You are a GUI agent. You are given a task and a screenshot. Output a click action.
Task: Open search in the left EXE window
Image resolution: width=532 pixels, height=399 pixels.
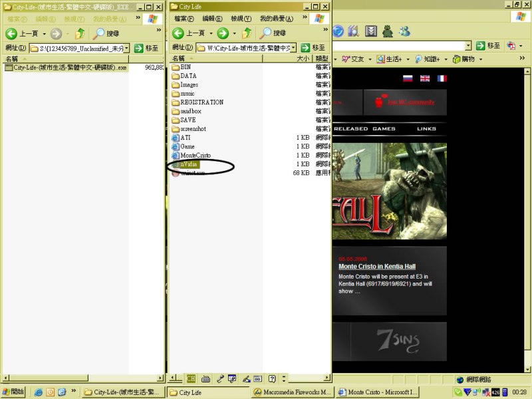coord(106,33)
